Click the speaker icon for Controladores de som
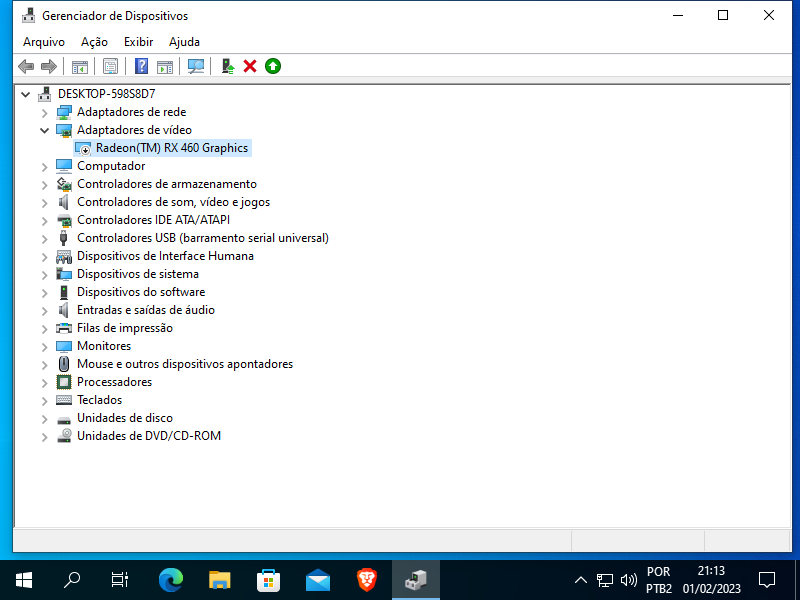800x600 pixels. (x=64, y=202)
